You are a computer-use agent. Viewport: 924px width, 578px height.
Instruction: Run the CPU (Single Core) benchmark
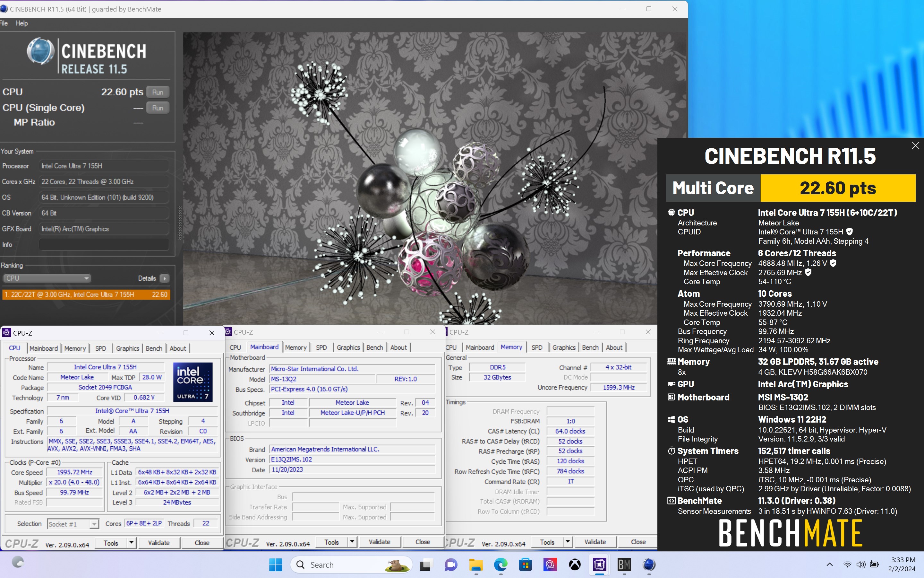(x=157, y=108)
